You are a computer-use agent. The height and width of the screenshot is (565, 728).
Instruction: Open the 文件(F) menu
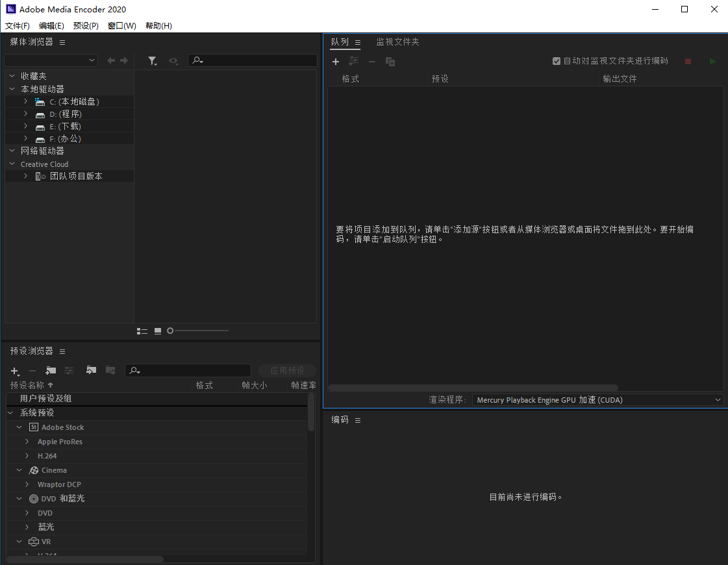coord(18,26)
